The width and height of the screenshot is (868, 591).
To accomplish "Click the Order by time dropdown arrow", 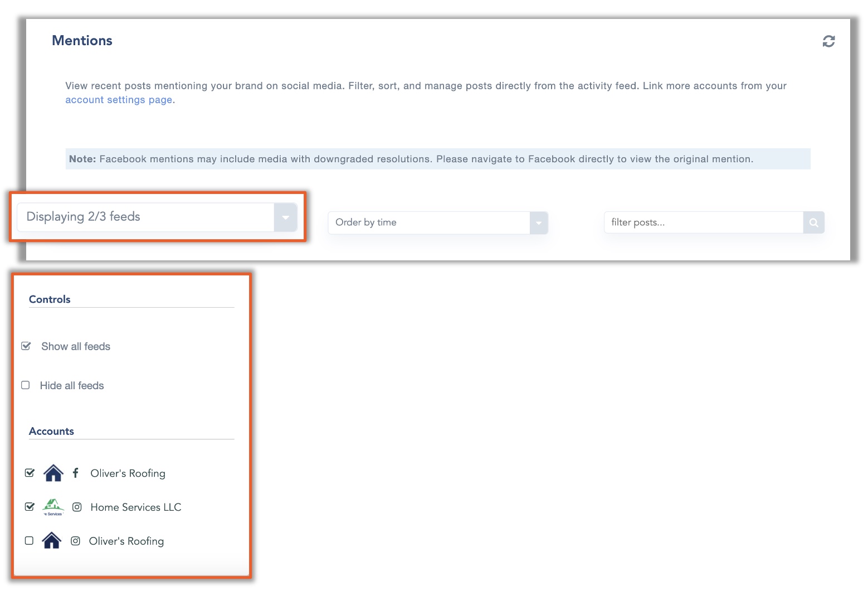I will 539,223.
